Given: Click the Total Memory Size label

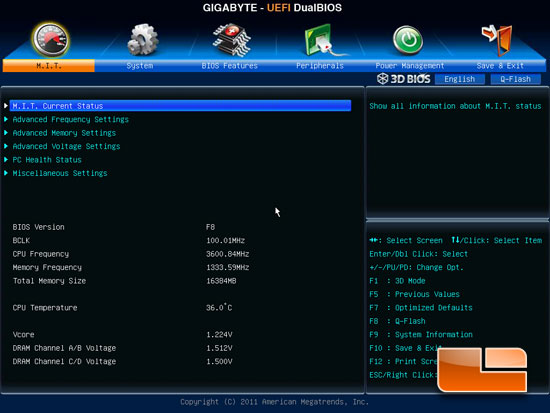Looking at the screenshot, I should coord(49,281).
